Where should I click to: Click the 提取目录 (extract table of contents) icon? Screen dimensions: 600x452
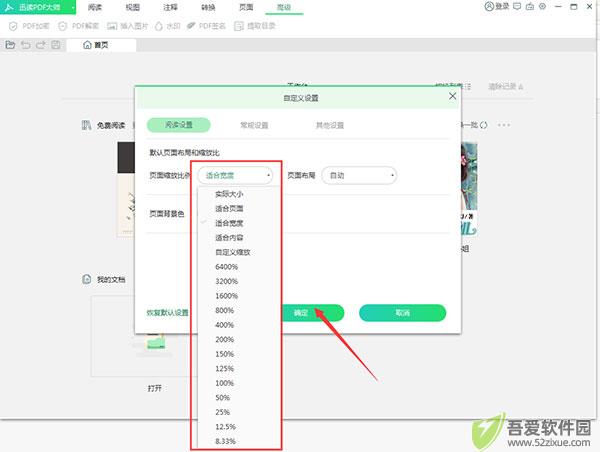tap(239, 26)
